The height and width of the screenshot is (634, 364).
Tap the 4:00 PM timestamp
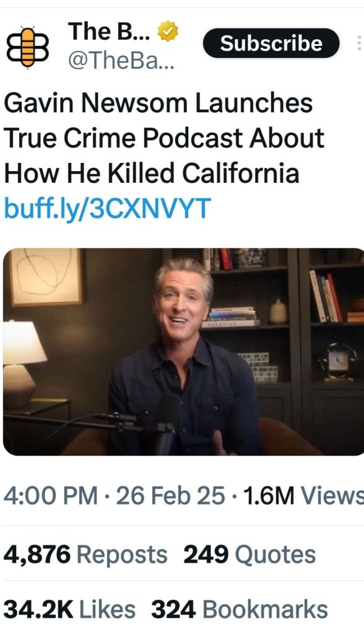(x=51, y=495)
